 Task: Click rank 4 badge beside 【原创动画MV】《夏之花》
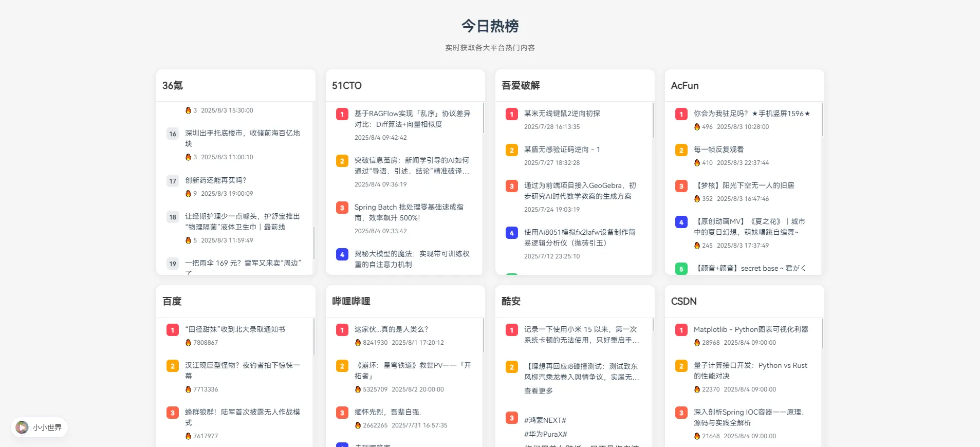[681, 222]
